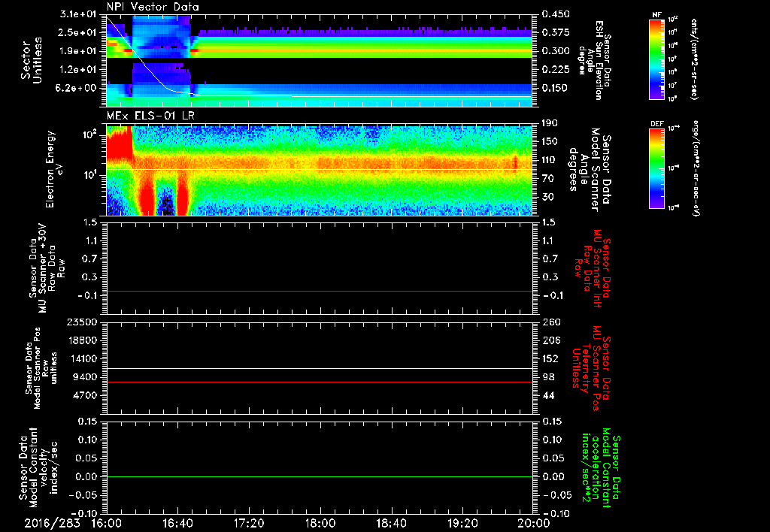Click the DEF rainbow color bar
770x532 pixels.
(656, 168)
